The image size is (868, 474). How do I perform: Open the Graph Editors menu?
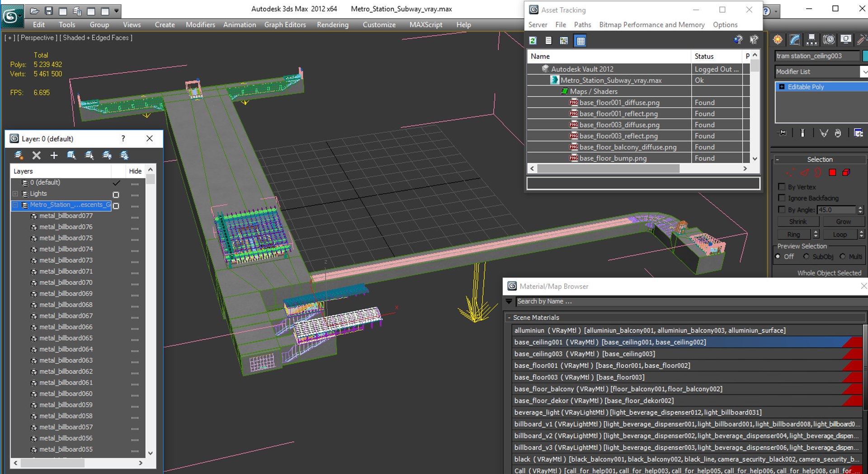pyautogui.click(x=285, y=25)
